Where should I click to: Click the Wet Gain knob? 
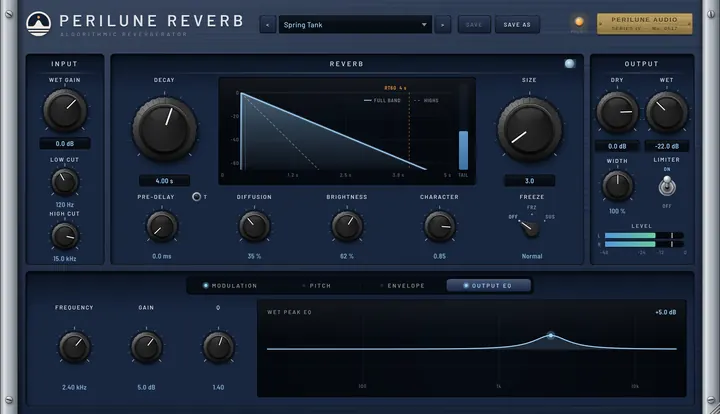65,110
